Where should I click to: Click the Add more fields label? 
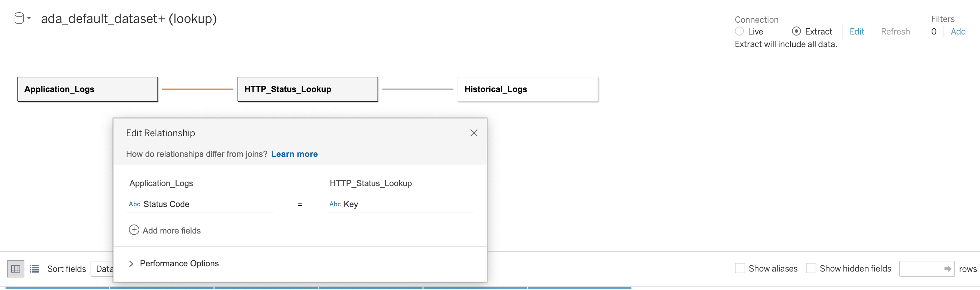tap(172, 231)
